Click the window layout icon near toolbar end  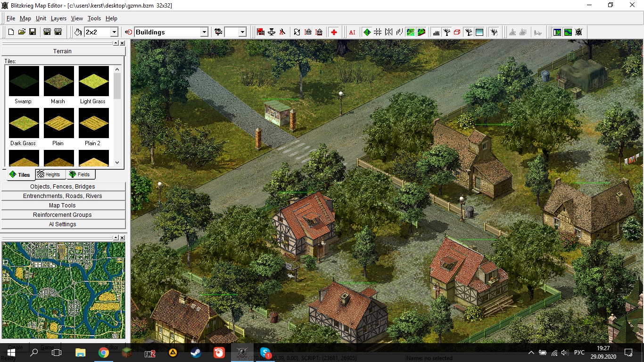tap(557, 32)
